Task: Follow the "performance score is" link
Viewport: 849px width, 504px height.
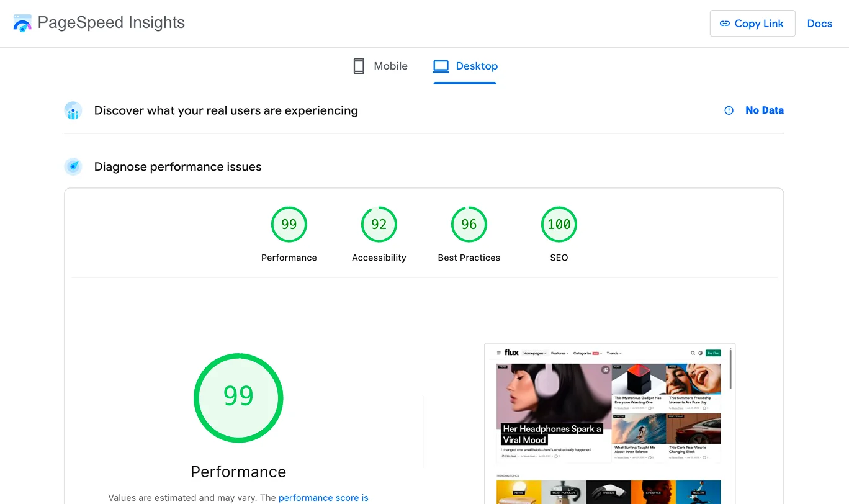Action: tap(323, 498)
